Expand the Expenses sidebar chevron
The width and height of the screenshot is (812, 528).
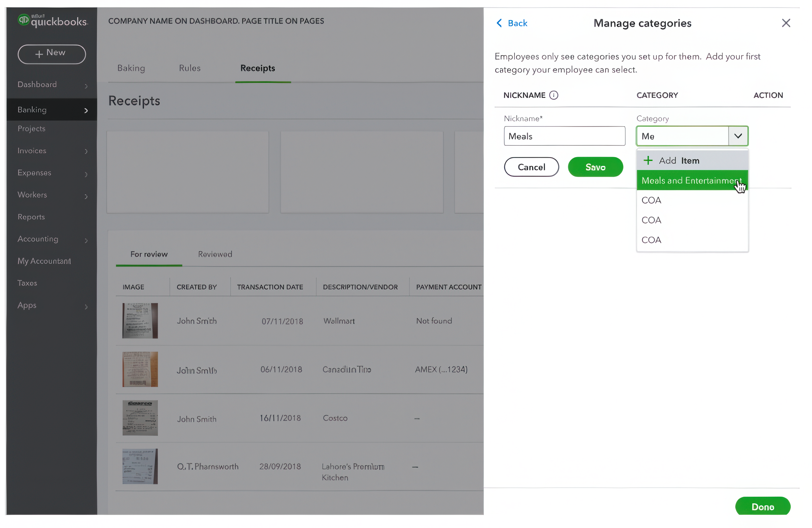86,174
